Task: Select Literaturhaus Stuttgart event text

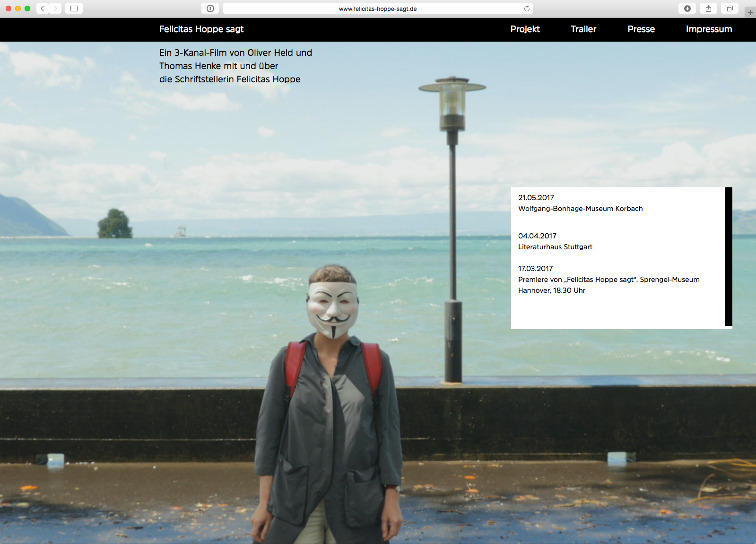Action: click(x=555, y=247)
